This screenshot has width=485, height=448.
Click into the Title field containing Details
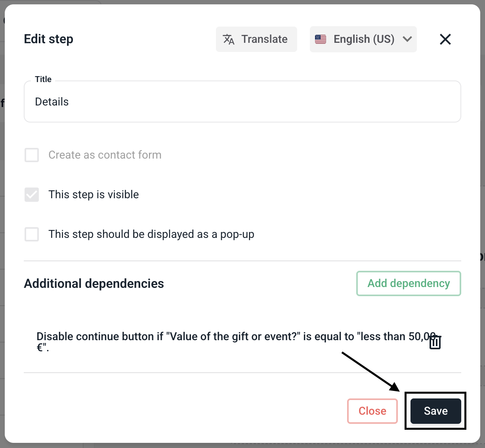pos(242,102)
